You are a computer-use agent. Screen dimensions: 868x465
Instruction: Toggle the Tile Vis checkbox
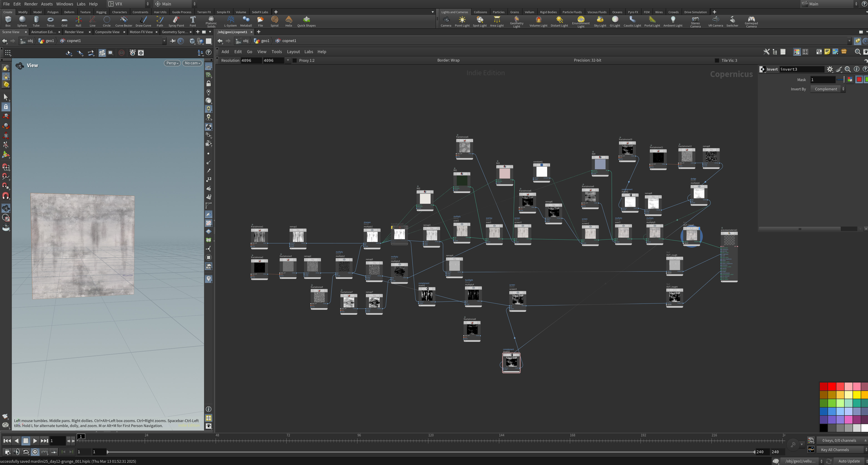(x=717, y=60)
